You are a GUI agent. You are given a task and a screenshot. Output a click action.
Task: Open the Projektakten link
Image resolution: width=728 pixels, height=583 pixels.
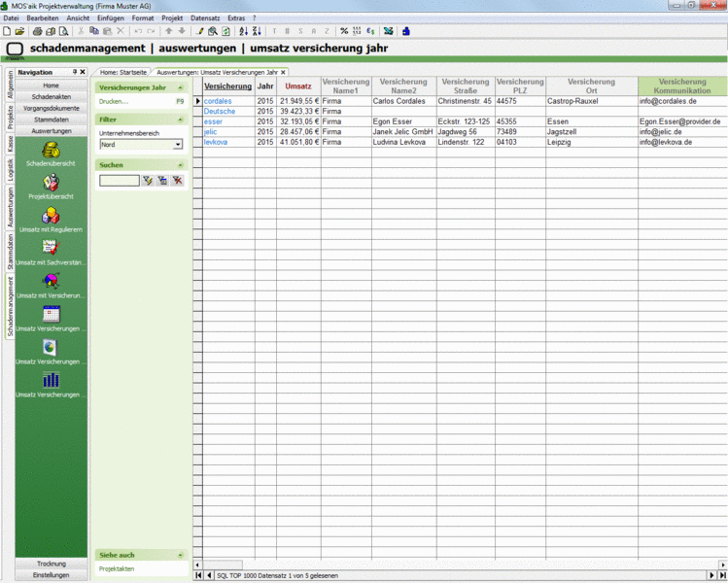click(x=117, y=568)
